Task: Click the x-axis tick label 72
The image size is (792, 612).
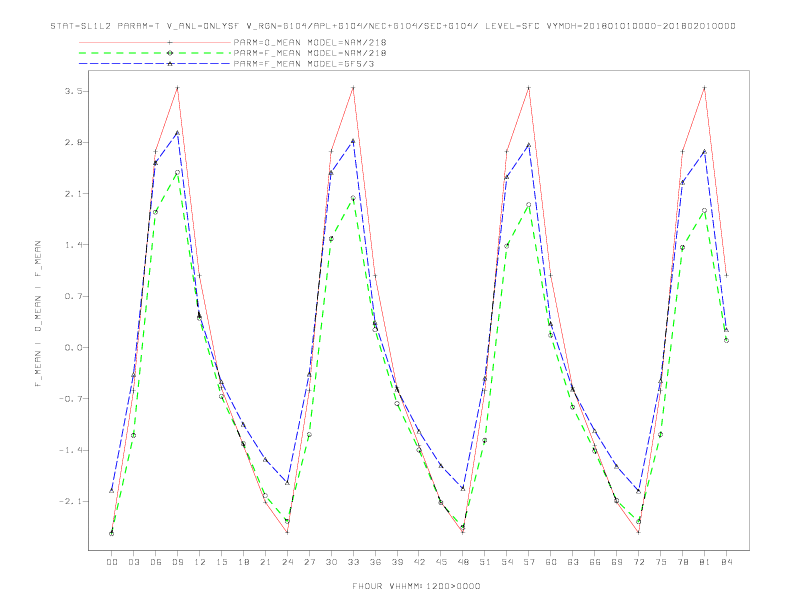Action: (x=638, y=562)
